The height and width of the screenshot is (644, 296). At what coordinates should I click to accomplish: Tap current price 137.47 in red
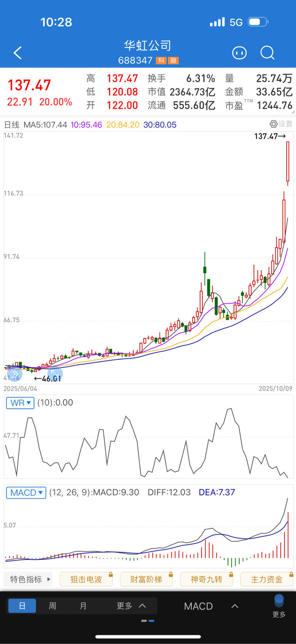click(29, 85)
